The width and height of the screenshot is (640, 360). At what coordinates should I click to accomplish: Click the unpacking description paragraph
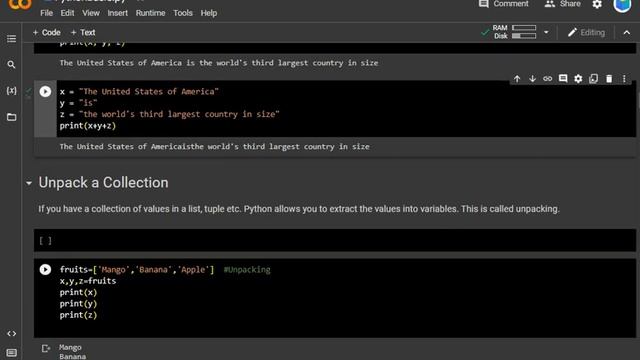(299, 209)
